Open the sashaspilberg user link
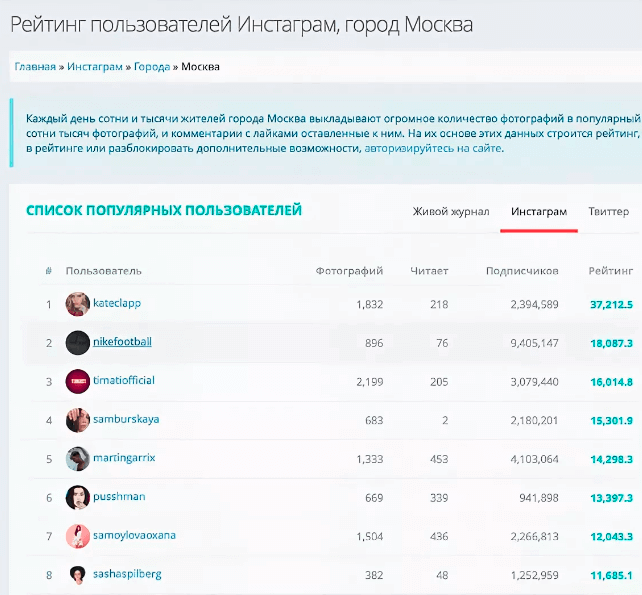This screenshot has height=595, width=642. click(x=127, y=574)
